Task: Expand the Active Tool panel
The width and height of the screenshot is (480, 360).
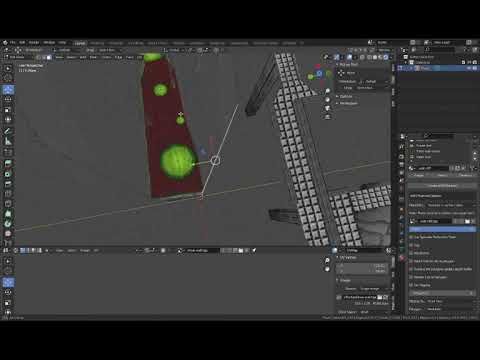Action: (x=348, y=64)
